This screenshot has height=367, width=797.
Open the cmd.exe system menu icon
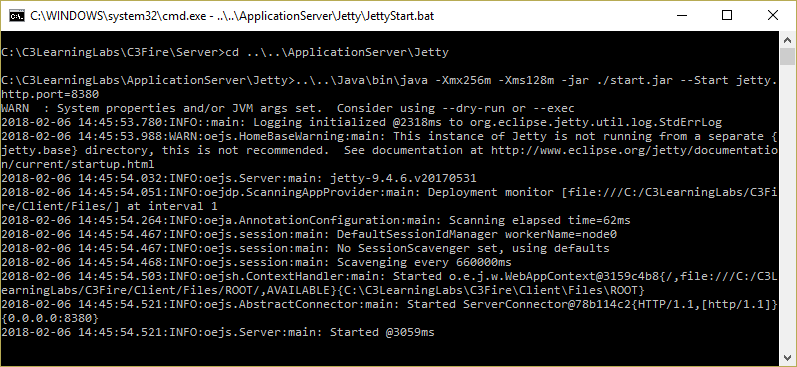pyautogui.click(x=17, y=16)
